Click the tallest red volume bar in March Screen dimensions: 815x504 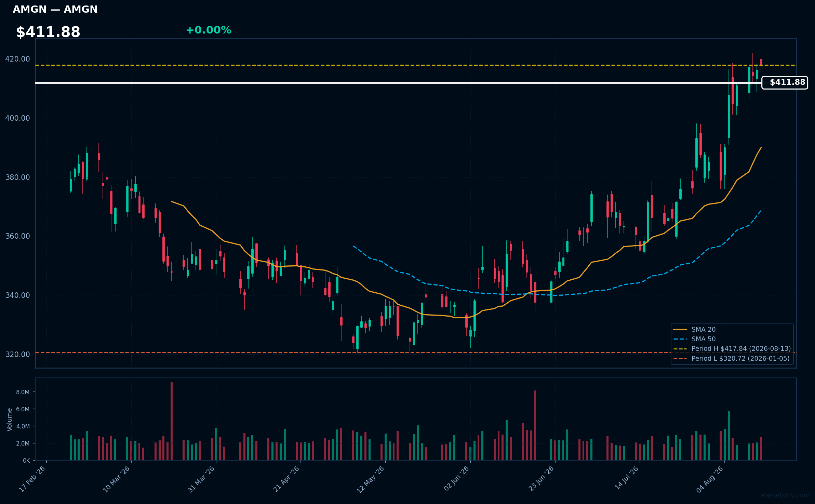(x=172, y=421)
